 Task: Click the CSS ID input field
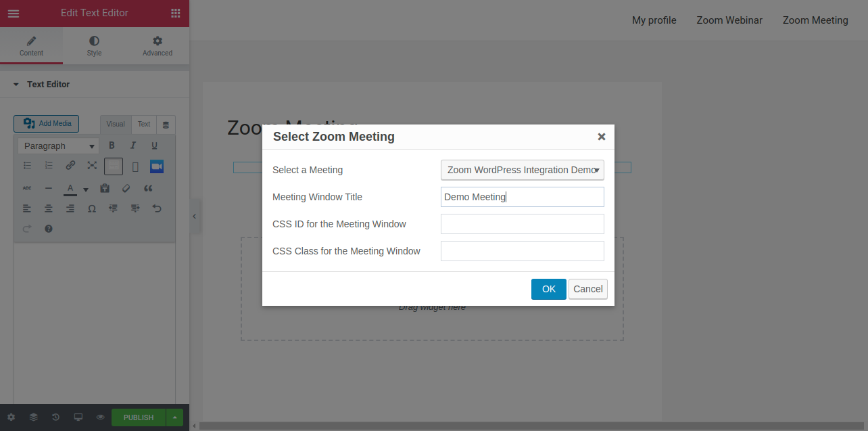523,224
